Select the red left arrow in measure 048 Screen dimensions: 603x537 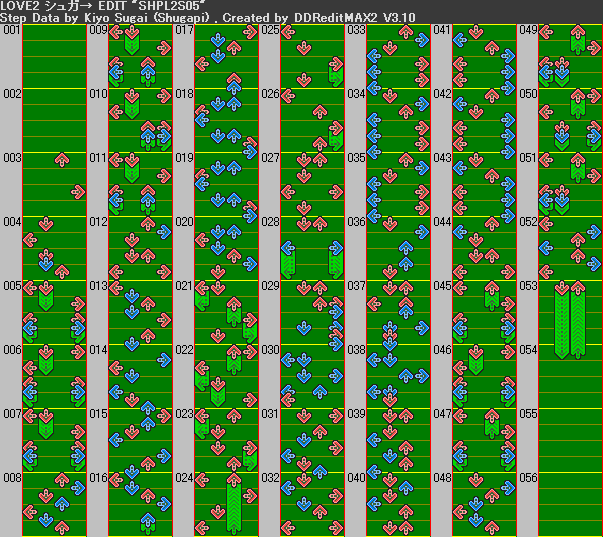click(x=460, y=511)
